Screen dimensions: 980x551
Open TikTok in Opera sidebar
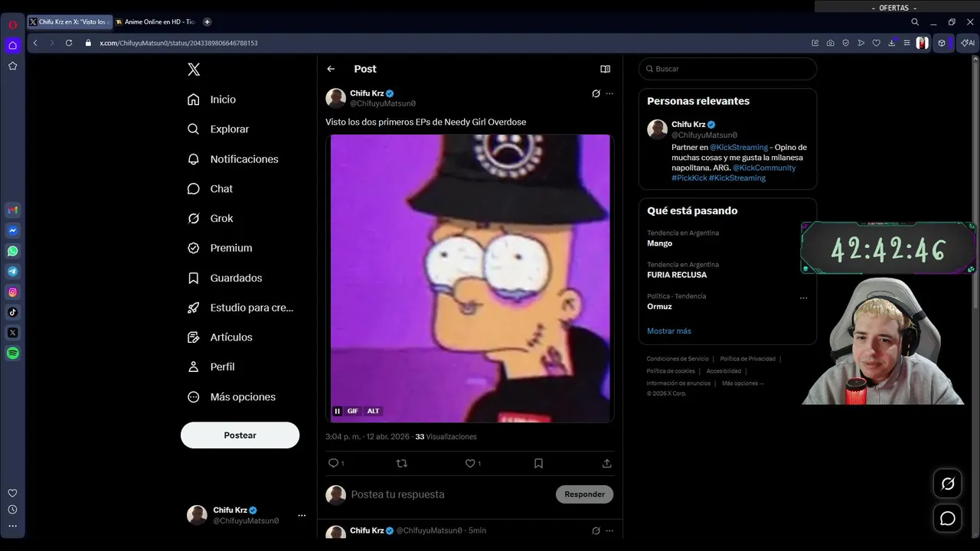point(13,312)
